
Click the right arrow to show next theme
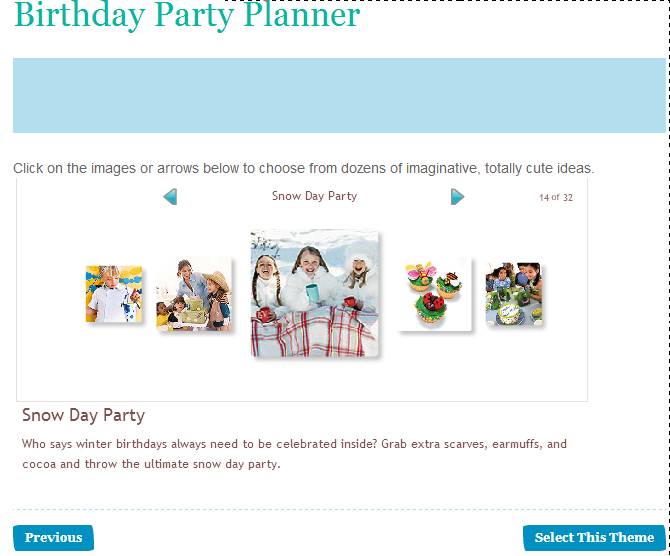457,197
